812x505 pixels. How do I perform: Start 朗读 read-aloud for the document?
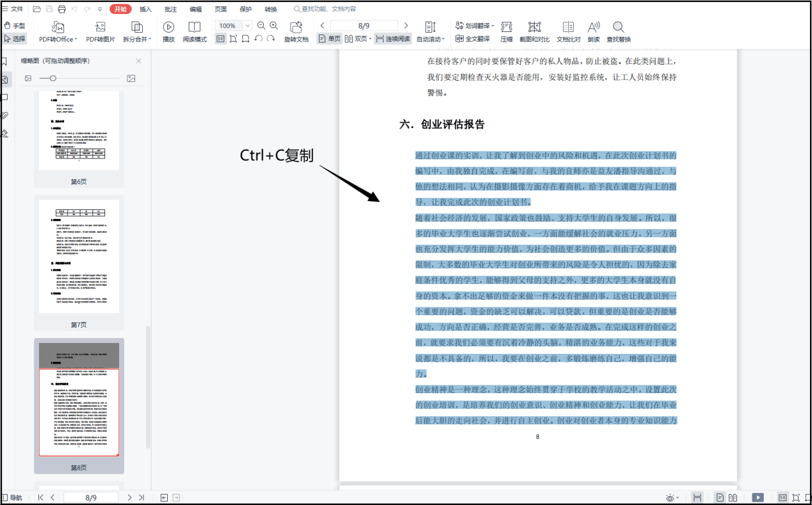[x=593, y=31]
